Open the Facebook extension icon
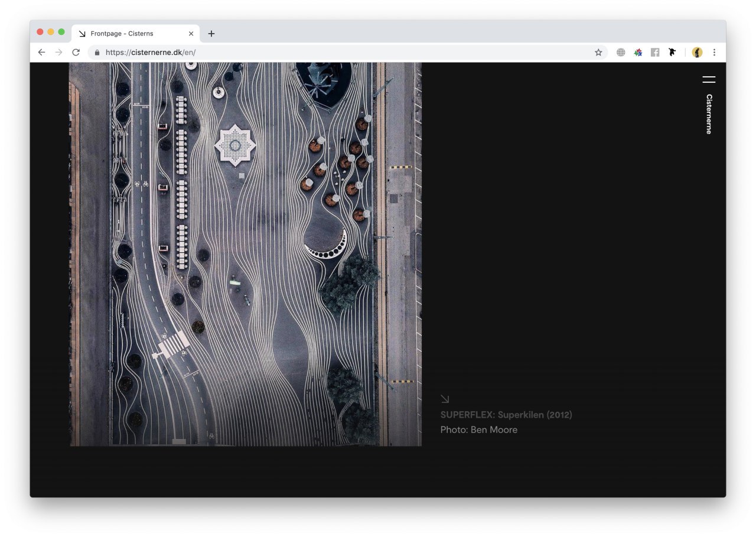 click(x=655, y=52)
